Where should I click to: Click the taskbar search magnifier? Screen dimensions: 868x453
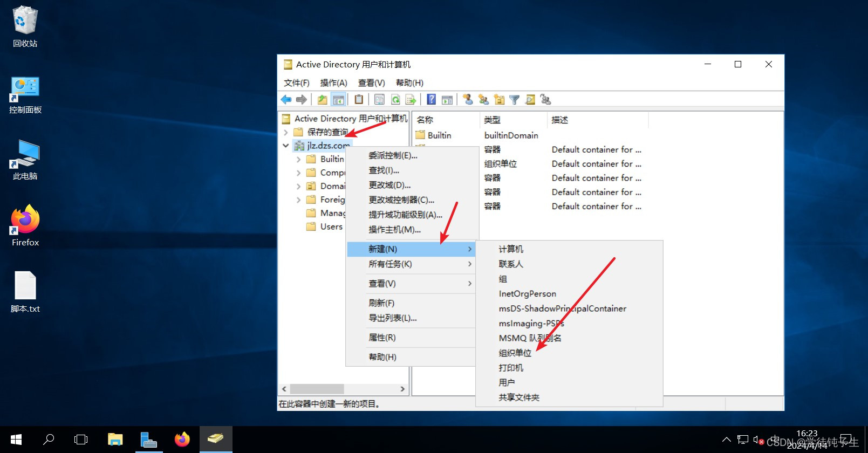pyautogui.click(x=49, y=440)
